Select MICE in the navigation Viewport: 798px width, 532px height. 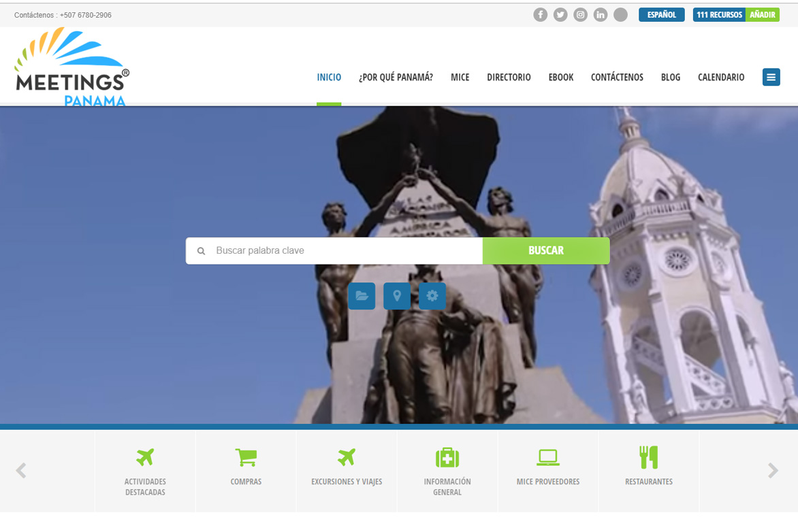coord(460,78)
